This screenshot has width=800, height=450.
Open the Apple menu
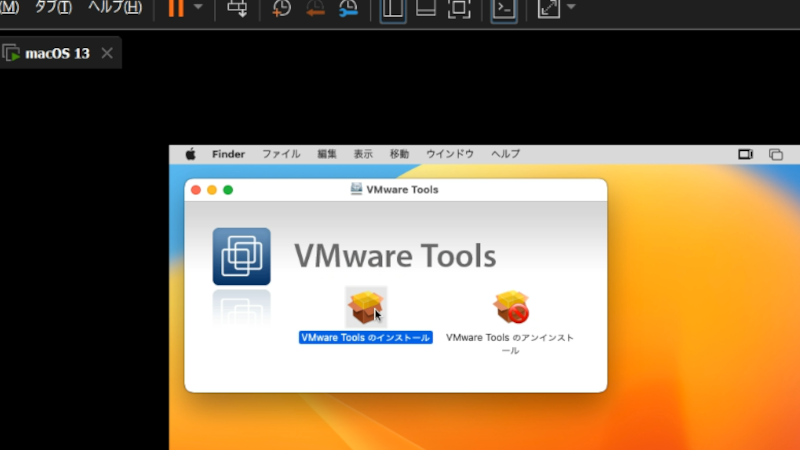point(190,154)
